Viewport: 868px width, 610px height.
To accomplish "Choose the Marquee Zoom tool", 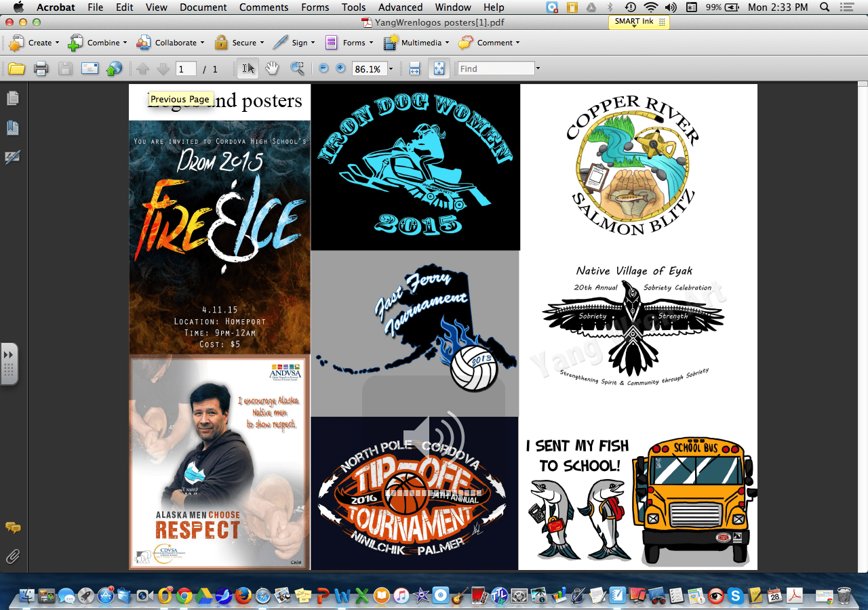I will point(297,68).
